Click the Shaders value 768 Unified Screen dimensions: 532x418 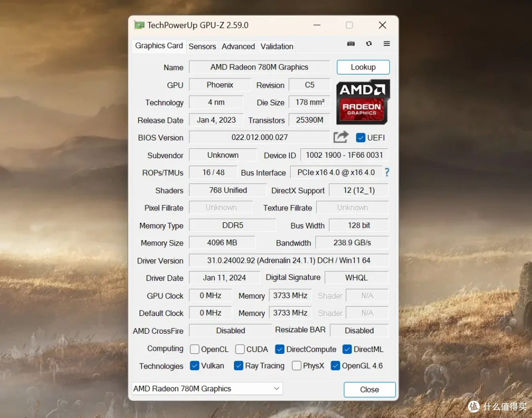pyautogui.click(x=228, y=190)
